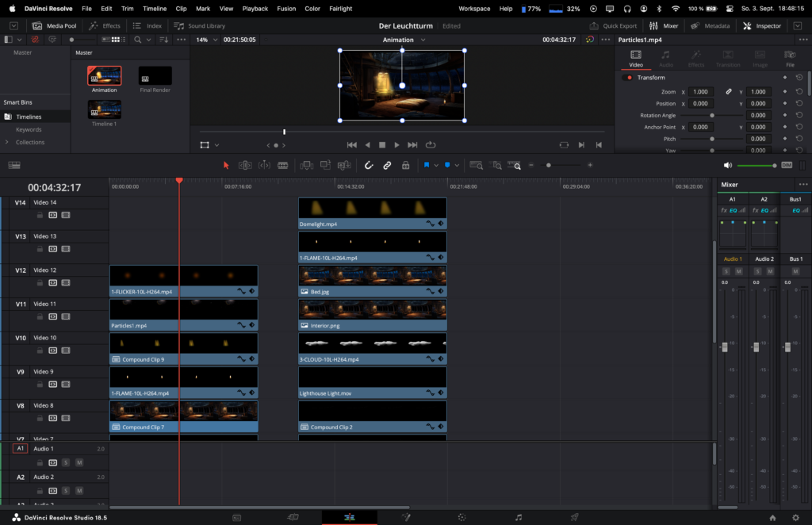
Task: Toggle the Transform enable red dot
Action: click(629, 78)
